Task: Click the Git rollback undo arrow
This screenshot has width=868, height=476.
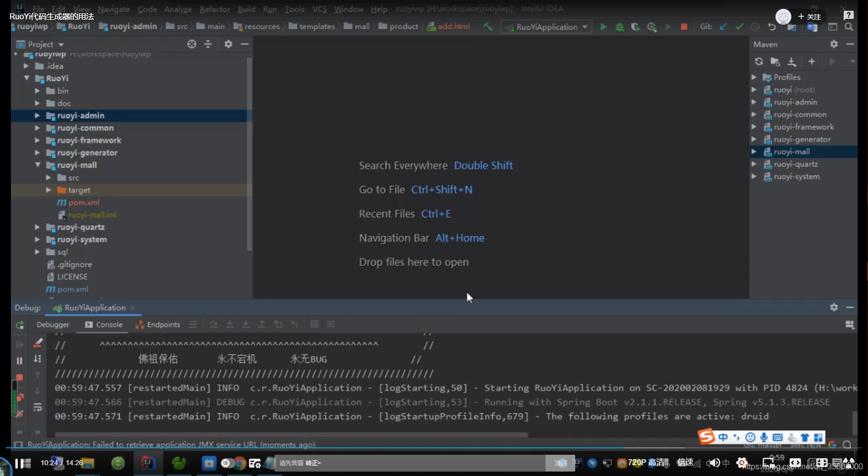Action: [772, 27]
